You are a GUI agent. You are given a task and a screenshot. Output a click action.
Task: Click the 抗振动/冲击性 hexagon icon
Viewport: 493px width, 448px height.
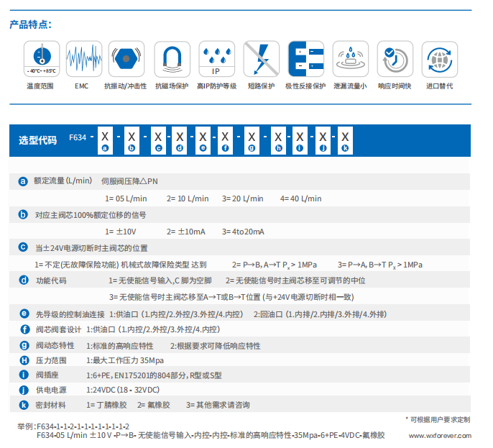click(x=125, y=59)
